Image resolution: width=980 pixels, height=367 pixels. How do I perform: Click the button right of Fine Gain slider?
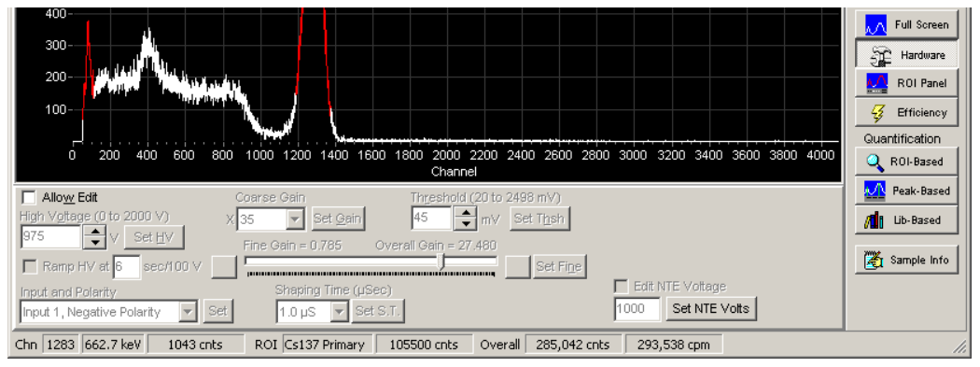[517, 266]
